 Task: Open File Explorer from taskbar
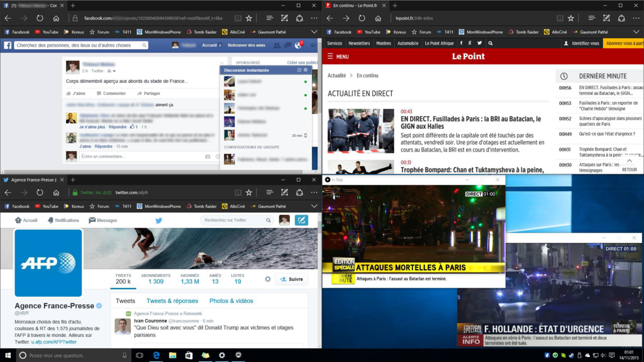coord(172,356)
